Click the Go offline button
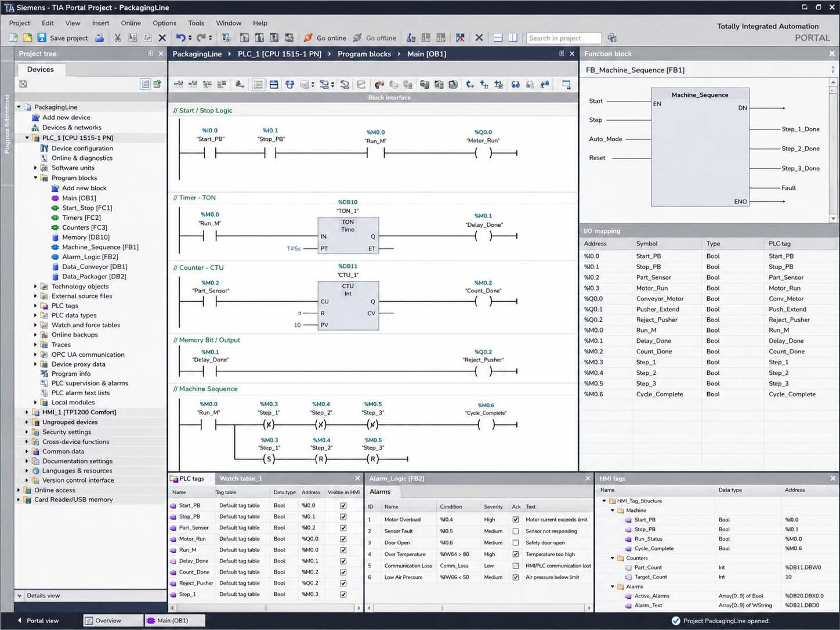 [374, 38]
